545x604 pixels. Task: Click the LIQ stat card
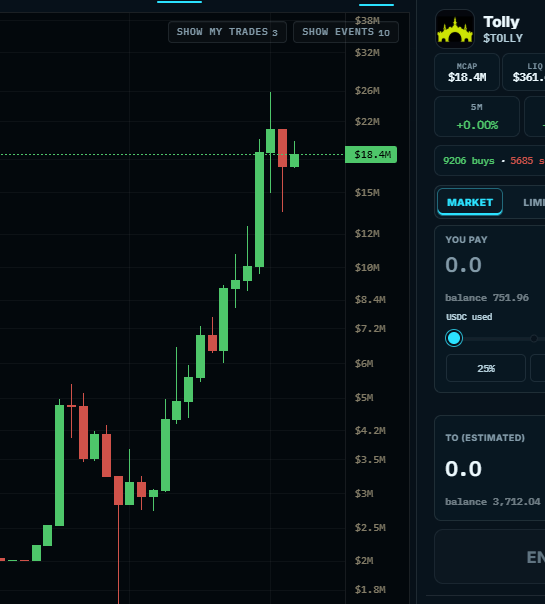(524, 72)
